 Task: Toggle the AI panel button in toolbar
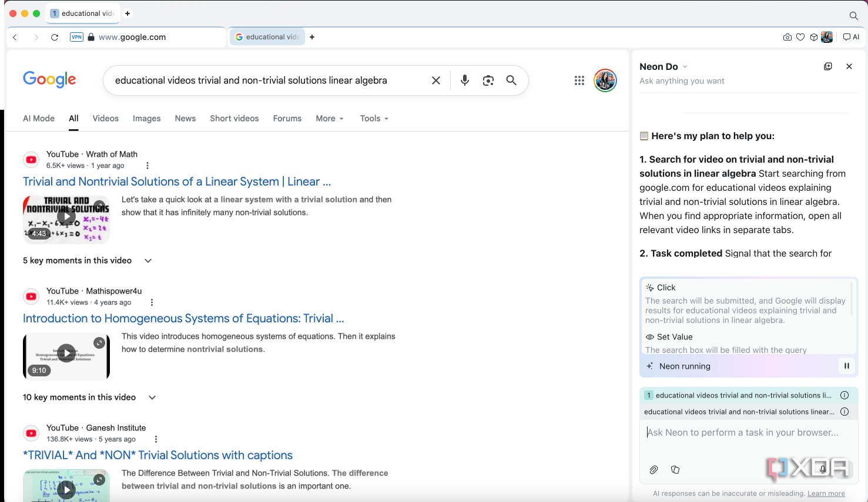point(851,37)
